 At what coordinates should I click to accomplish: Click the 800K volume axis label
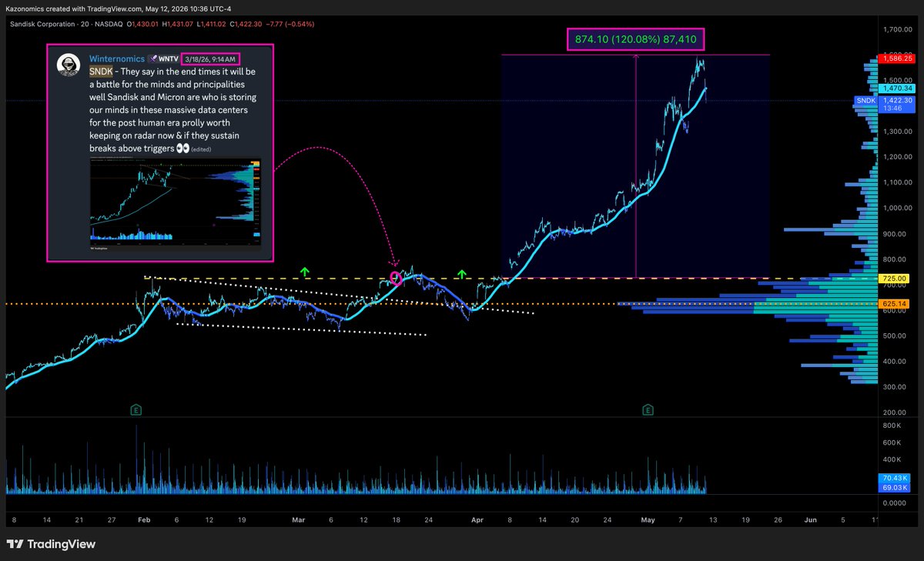[x=892, y=426]
